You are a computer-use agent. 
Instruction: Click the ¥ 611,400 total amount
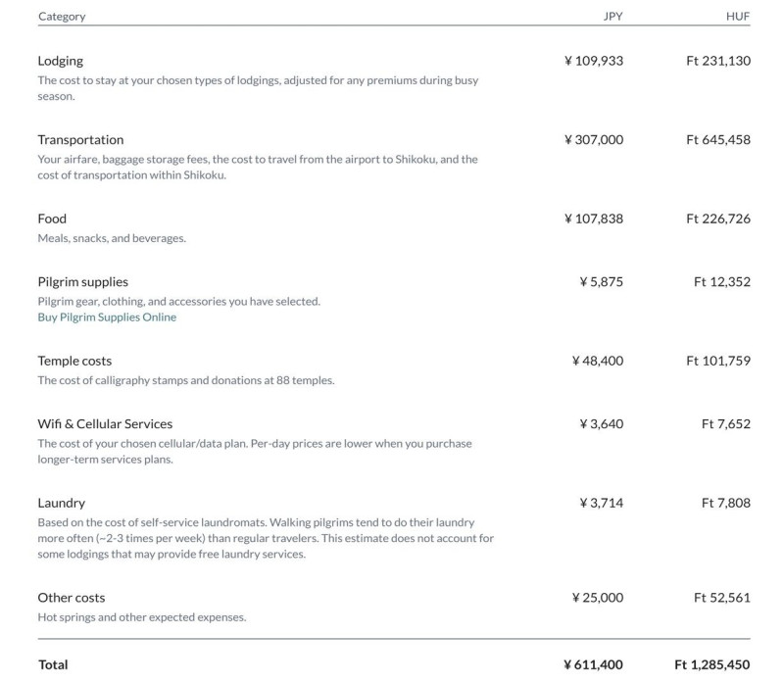click(594, 664)
